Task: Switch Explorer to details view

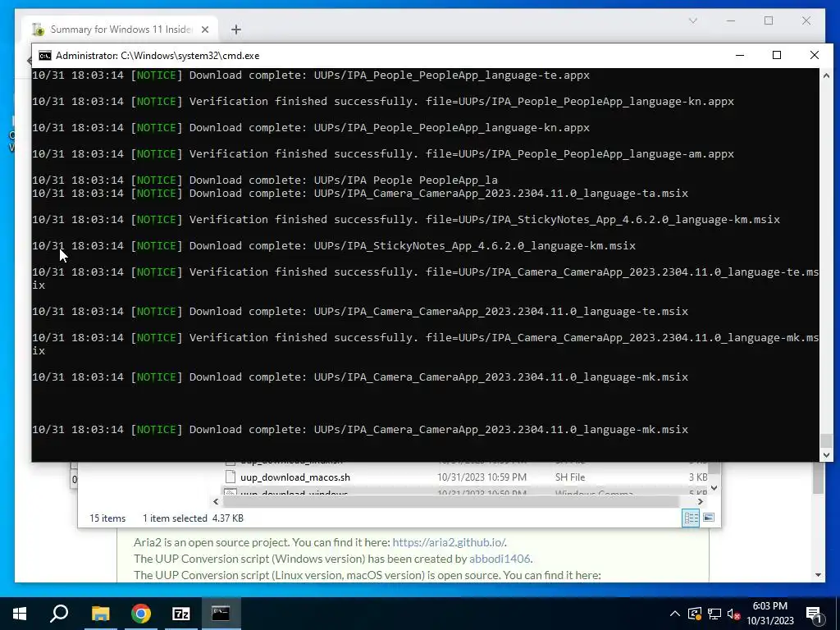Action: pos(691,518)
